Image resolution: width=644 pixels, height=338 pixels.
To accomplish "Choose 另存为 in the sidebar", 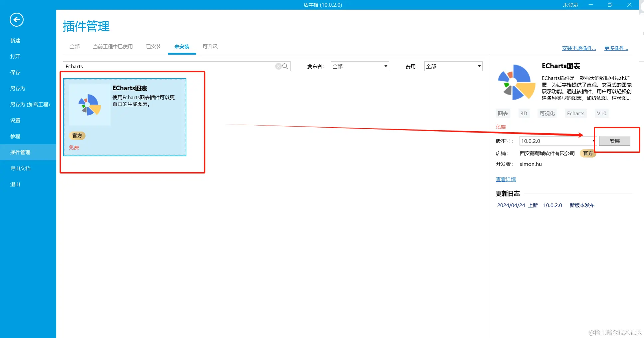I will pyautogui.click(x=18, y=89).
